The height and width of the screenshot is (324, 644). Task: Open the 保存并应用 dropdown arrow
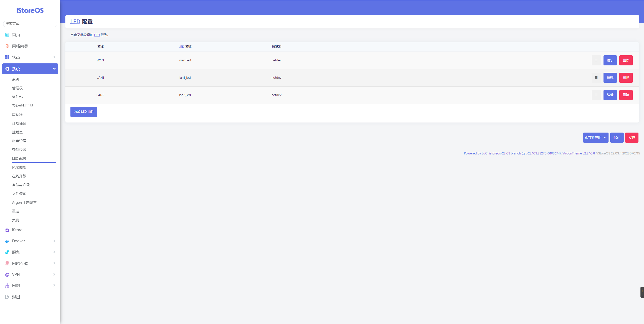605,138
